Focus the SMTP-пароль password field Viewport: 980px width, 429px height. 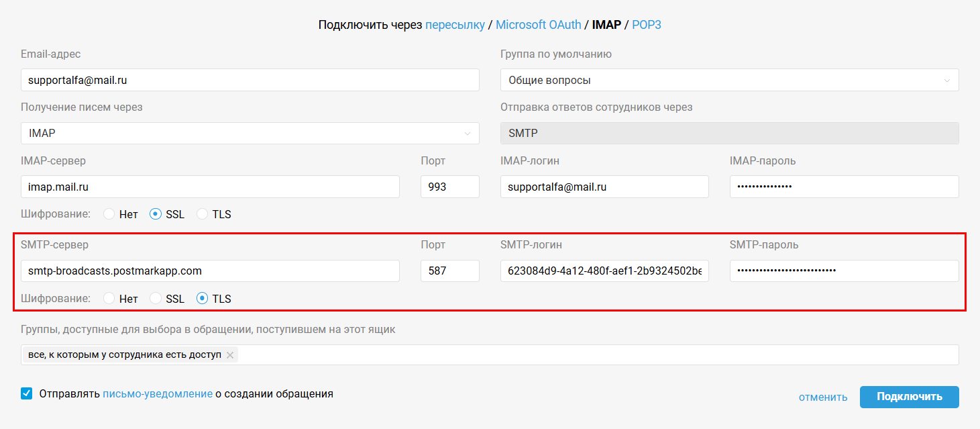844,271
